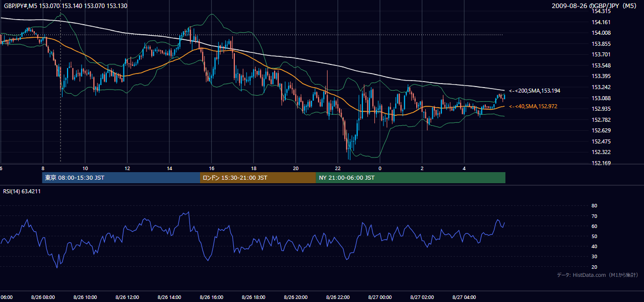Click price axis value 153.701
Image resolution: width=644 pixels, height=302 pixels.
(x=601, y=54)
